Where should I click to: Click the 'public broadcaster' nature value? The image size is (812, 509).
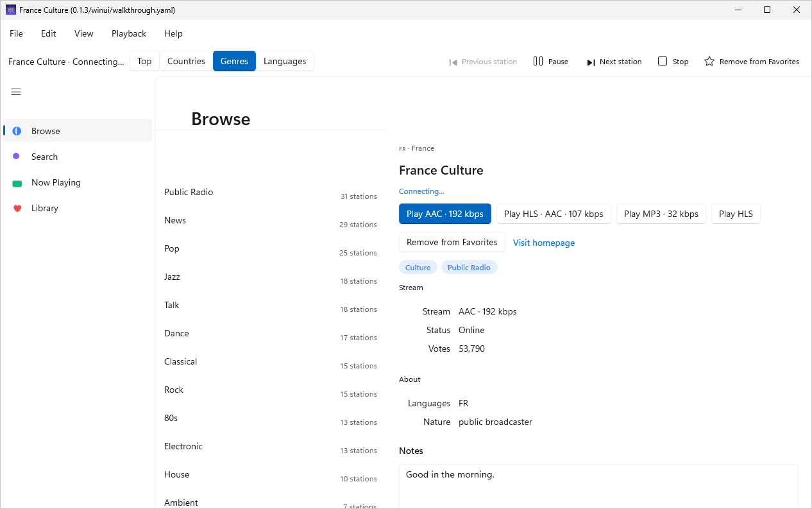point(495,422)
